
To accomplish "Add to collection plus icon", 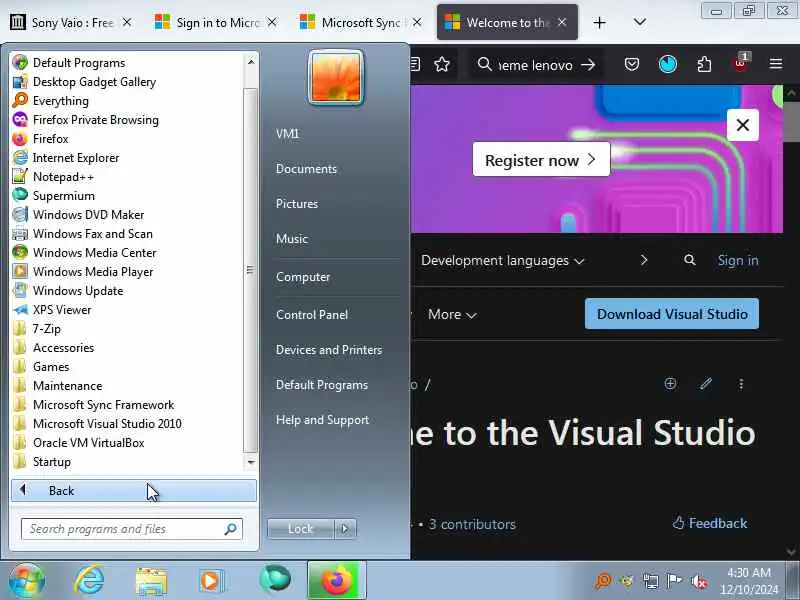I will click(x=670, y=384).
